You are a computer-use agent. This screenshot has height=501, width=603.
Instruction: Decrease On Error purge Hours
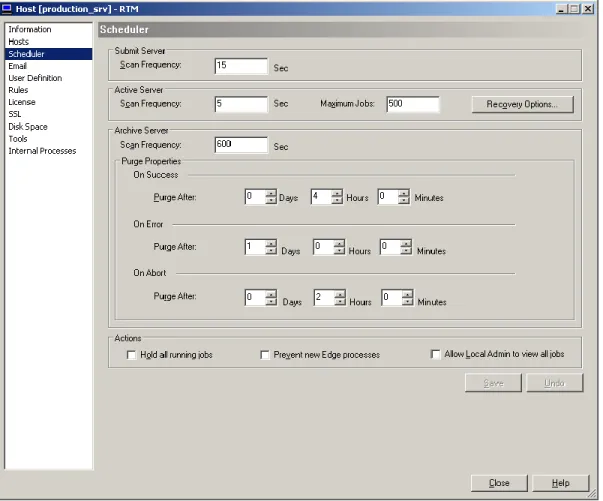(340, 251)
